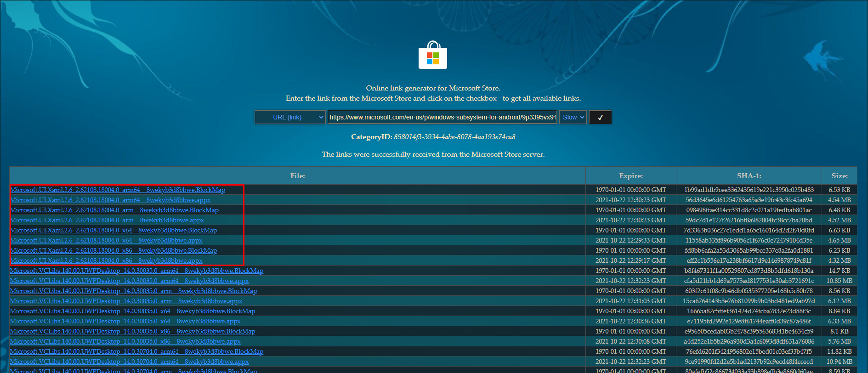868x373 pixels.
Task: Click the 'Size:' column header
Action: point(840,176)
